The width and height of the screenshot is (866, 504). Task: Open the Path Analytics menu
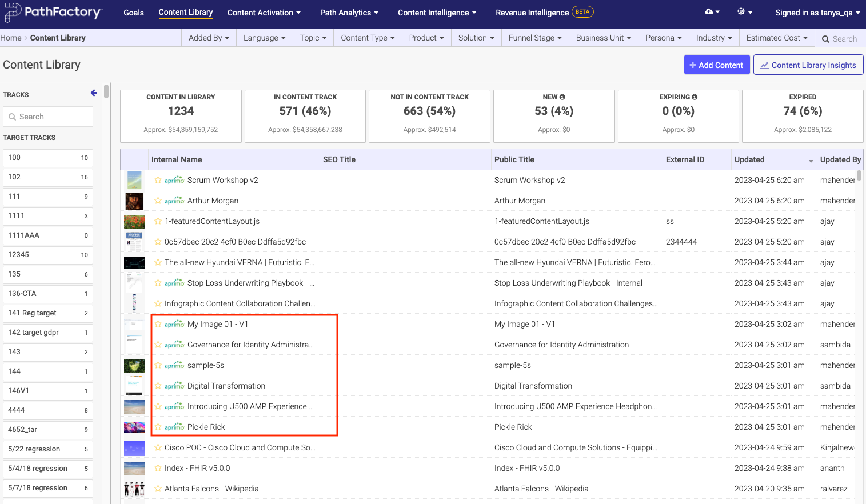point(349,13)
